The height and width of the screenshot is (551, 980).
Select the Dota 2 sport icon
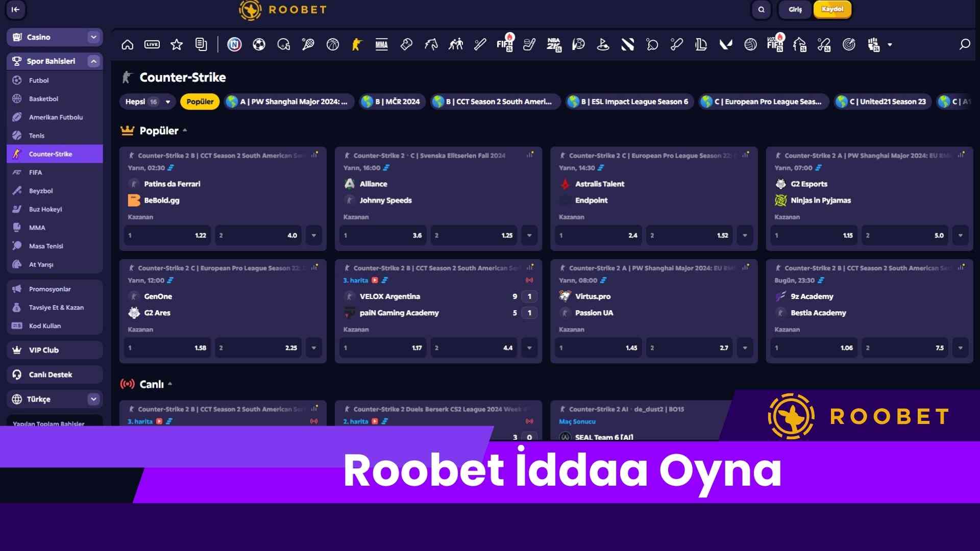pos(627,45)
